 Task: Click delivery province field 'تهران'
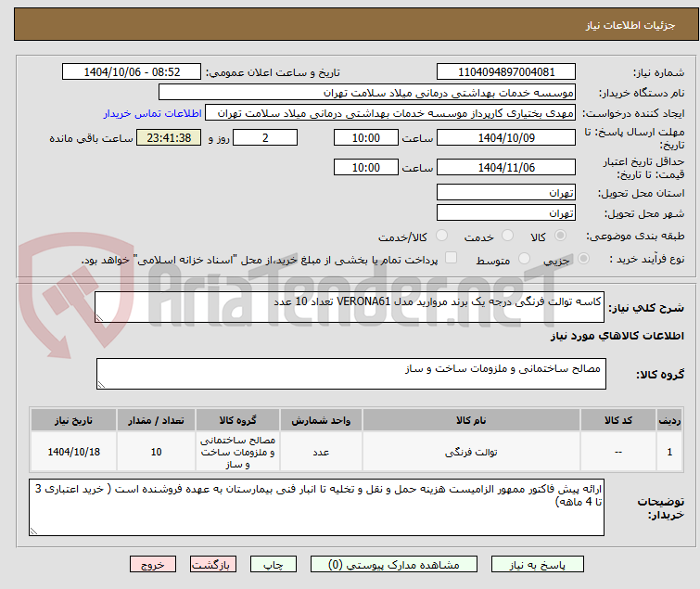tap(506, 192)
